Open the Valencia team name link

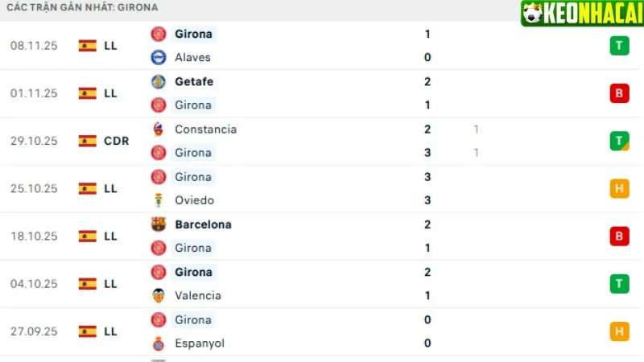click(x=198, y=295)
